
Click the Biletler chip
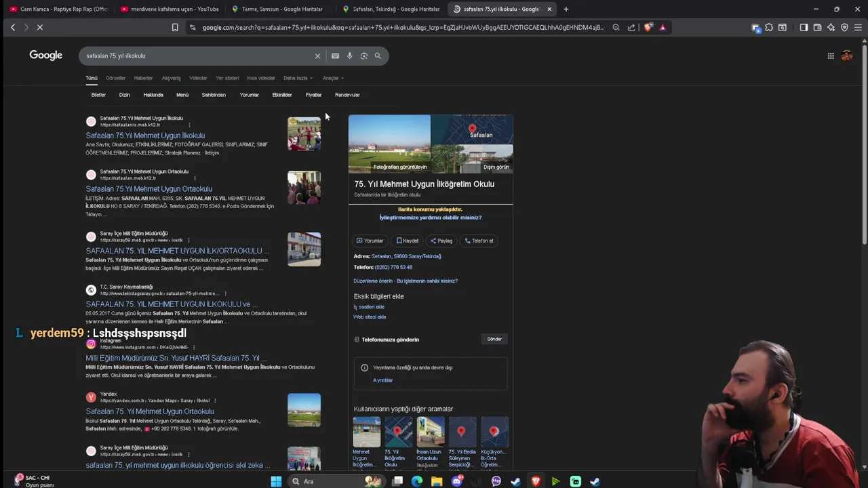pos(98,95)
